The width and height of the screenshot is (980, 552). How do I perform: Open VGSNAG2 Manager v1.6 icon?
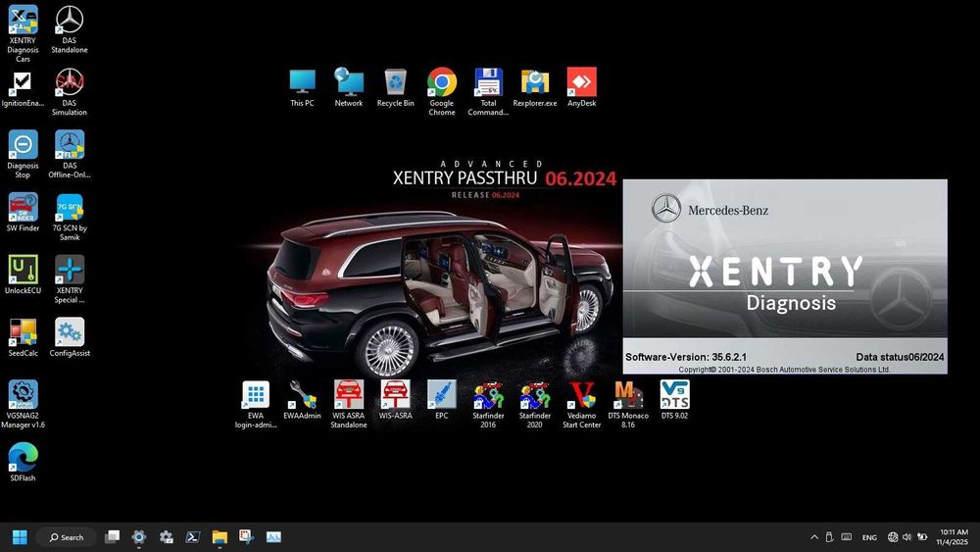(23, 405)
